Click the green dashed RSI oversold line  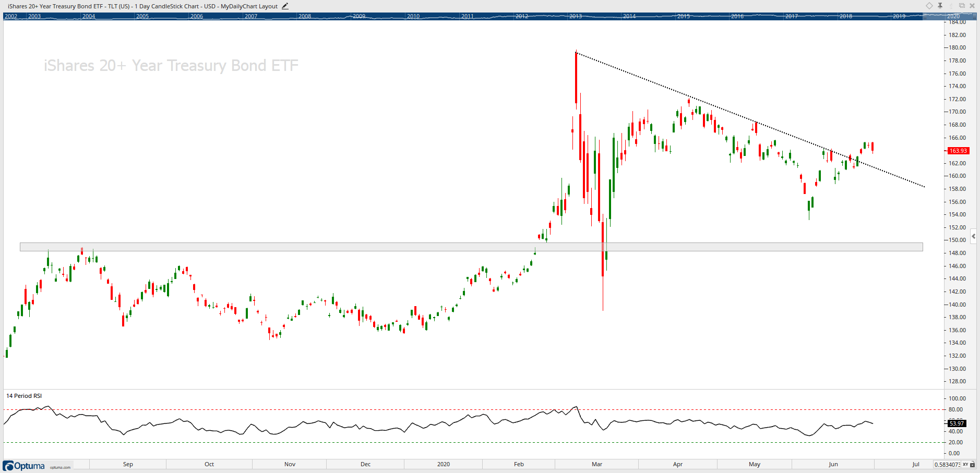(474, 442)
